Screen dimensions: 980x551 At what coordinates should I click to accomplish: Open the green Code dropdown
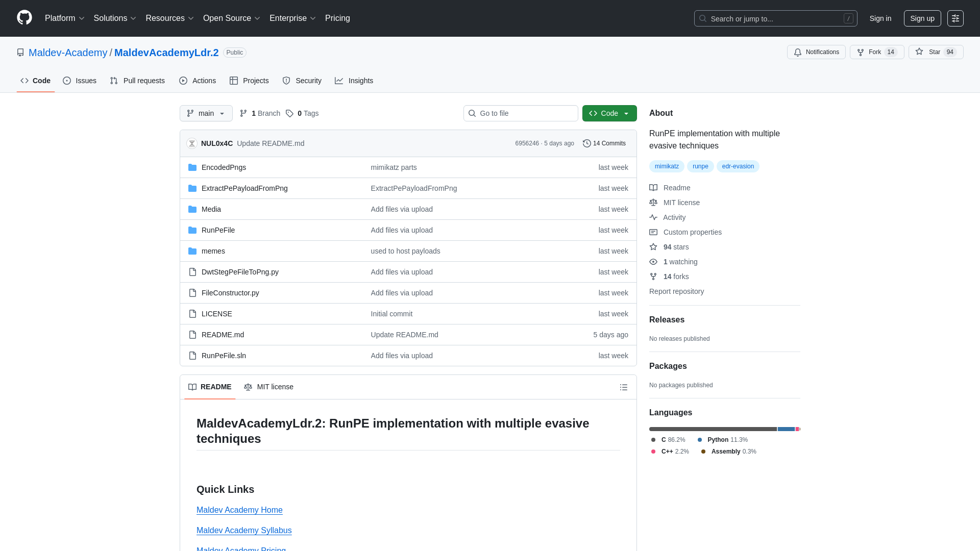pyautogui.click(x=609, y=113)
